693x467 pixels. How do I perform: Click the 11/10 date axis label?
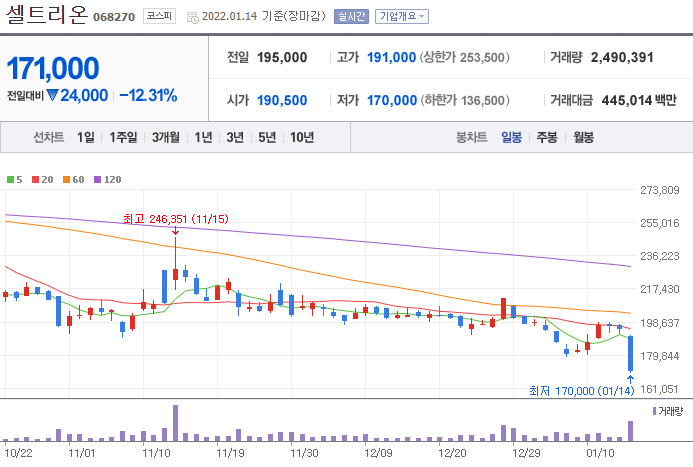[156, 453]
